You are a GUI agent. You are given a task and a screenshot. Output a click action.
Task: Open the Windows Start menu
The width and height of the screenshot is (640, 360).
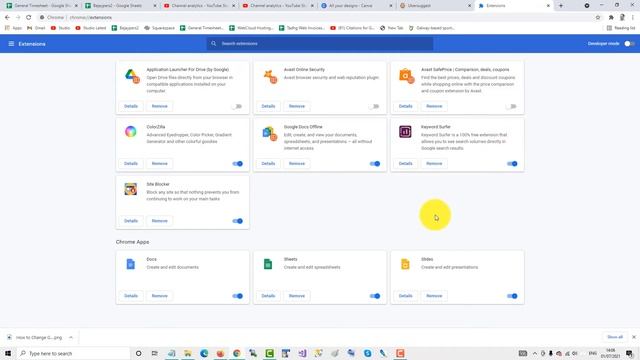(x=8, y=353)
